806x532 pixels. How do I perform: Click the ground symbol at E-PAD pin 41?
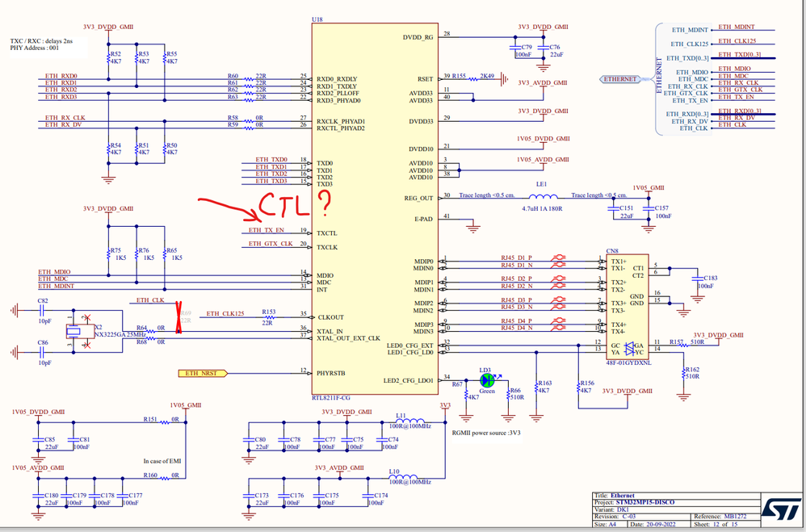[473, 226]
